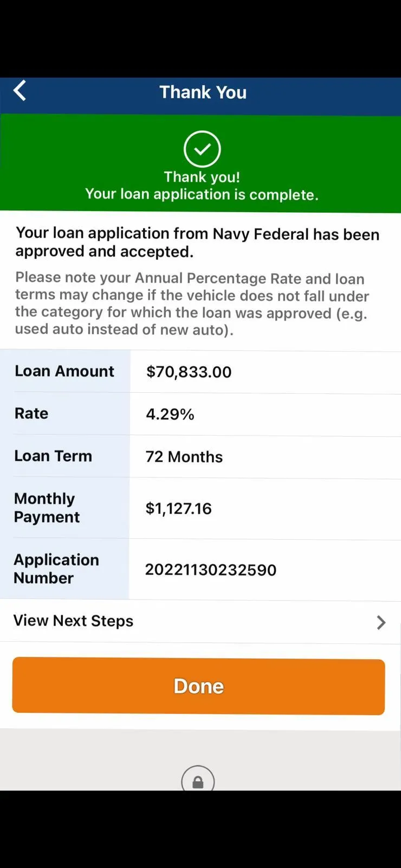The width and height of the screenshot is (401, 868).
Task: Tap the Loan Term label
Action: 53,456
